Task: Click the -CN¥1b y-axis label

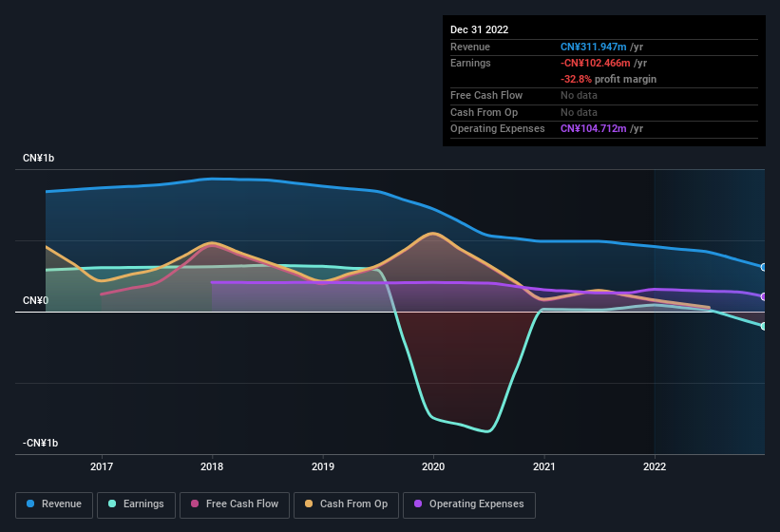Action: click(x=40, y=443)
